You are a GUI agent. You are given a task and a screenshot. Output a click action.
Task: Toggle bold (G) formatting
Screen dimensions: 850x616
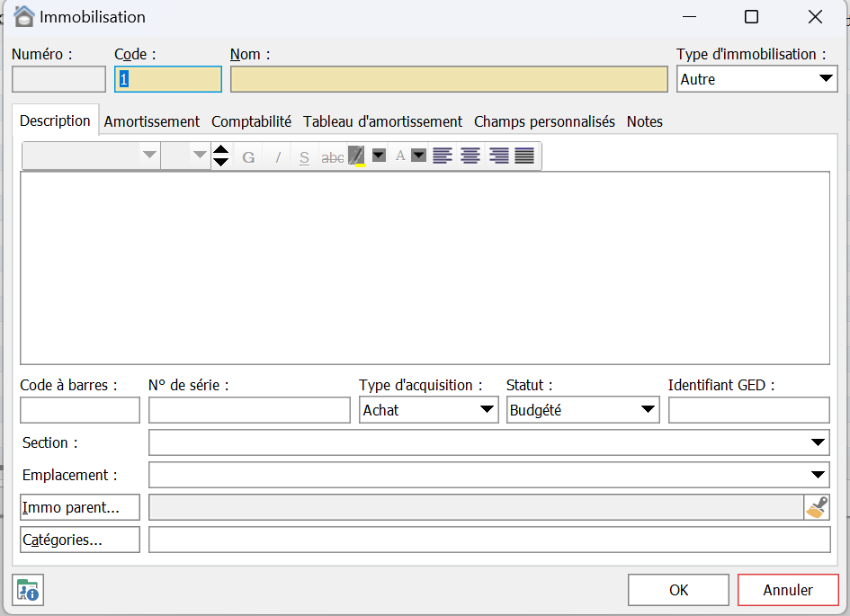(x=249, y=157)
